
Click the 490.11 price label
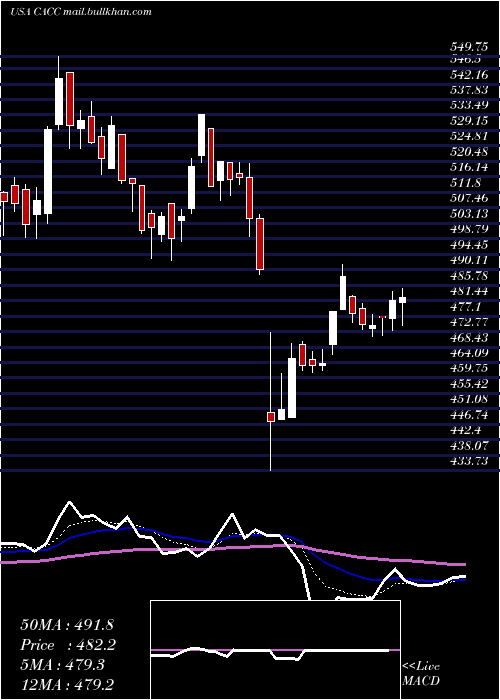click(x=468, y=260)
